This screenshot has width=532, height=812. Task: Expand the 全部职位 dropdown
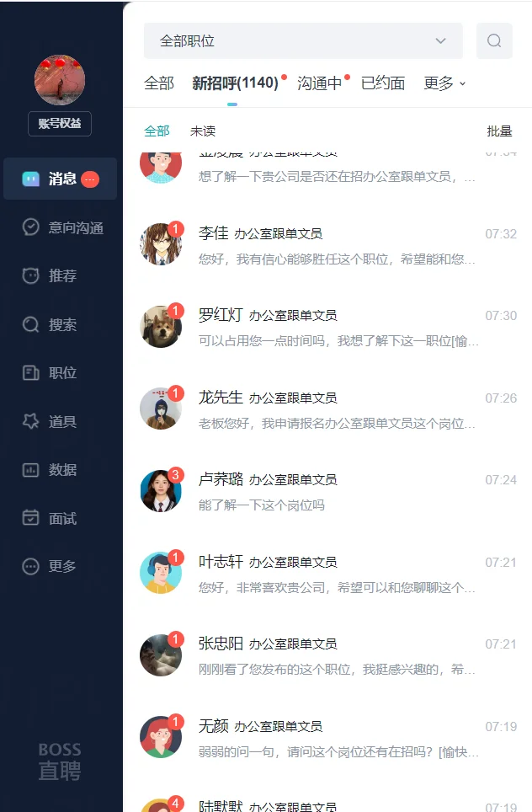click(x=303, y=40)
